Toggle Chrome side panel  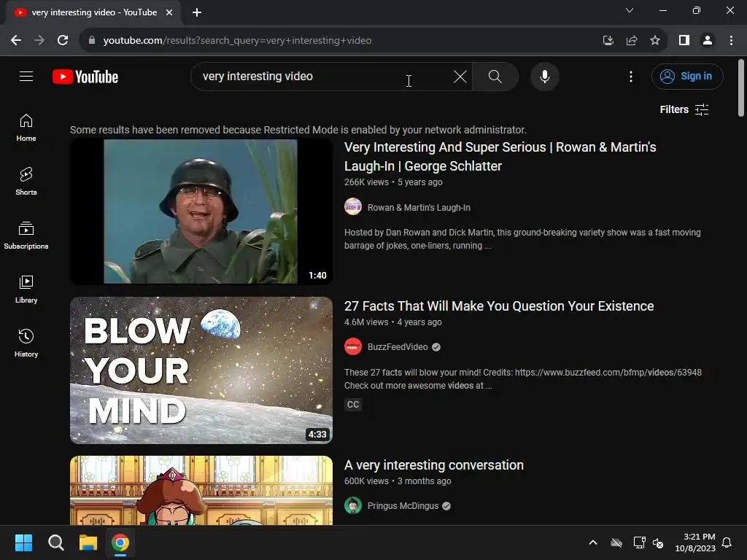point(684,41)
